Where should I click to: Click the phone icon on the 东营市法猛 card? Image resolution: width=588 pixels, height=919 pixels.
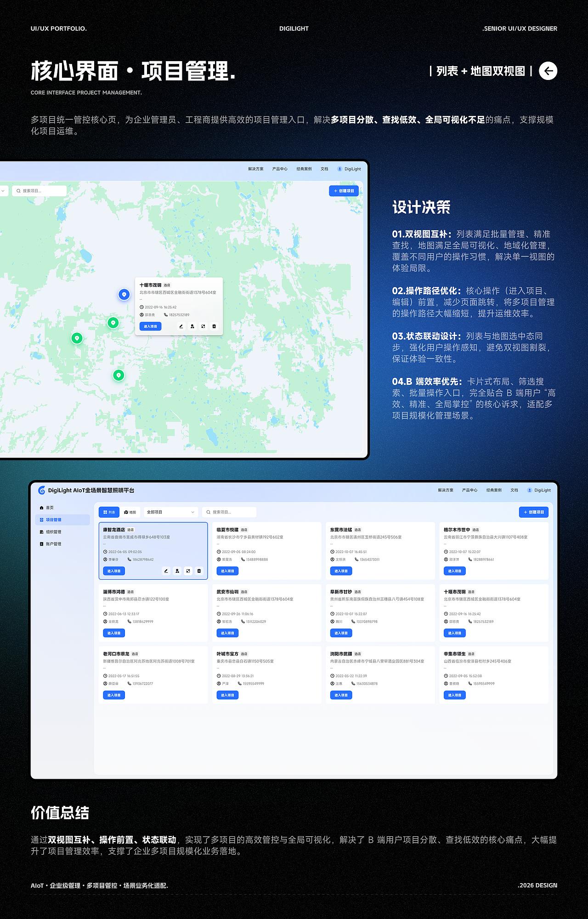point(357,559)
